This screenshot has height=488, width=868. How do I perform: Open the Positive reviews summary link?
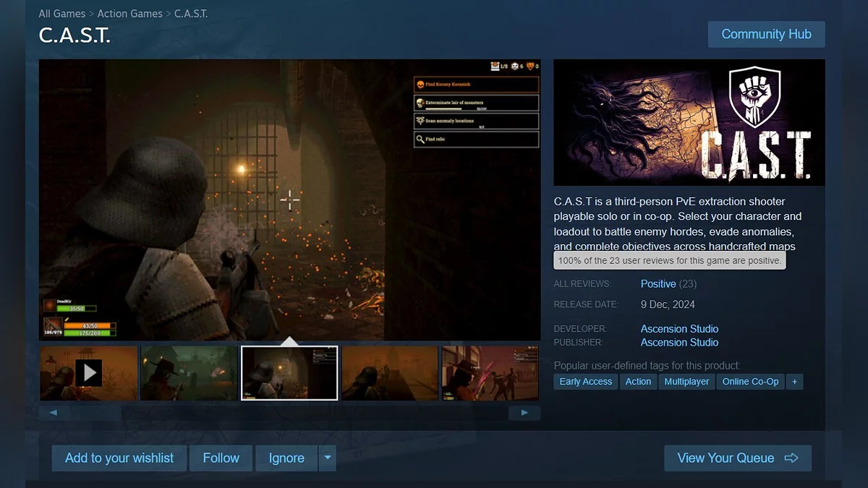658,284
